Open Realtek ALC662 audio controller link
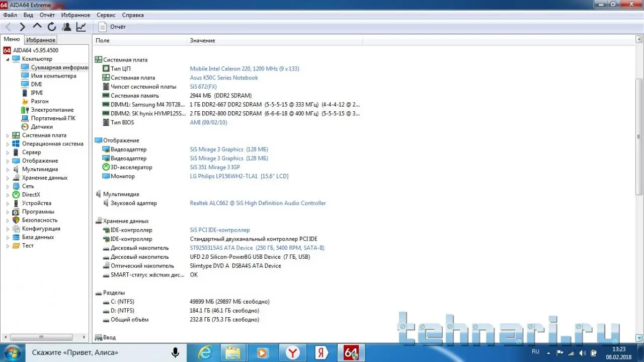Viewport: 644px width, 362px height. point(258,203)
